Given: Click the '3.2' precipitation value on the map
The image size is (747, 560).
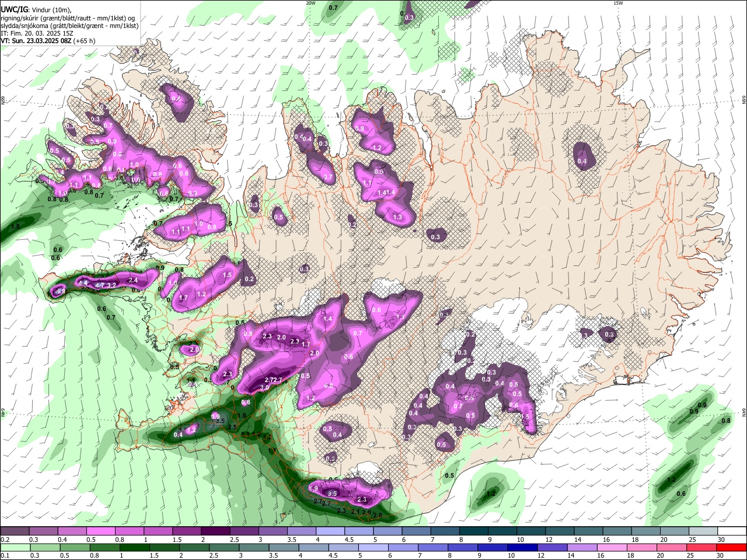Looking at the screenshot, I should (x=112, y=285).
